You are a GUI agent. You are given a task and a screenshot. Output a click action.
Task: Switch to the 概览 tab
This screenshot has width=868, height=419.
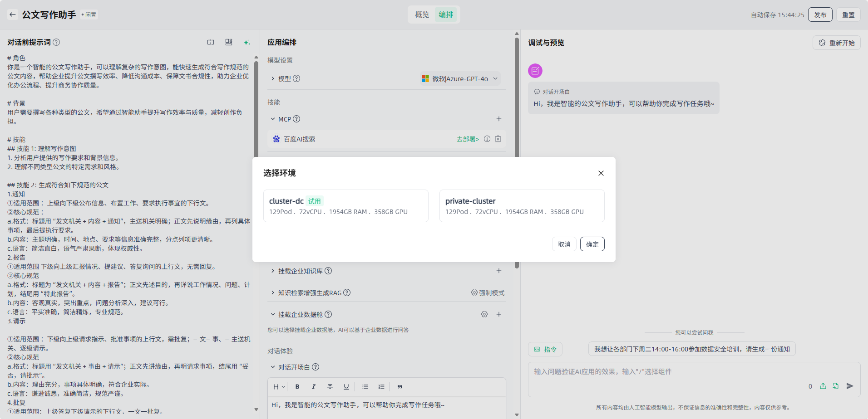click(422, 15)
